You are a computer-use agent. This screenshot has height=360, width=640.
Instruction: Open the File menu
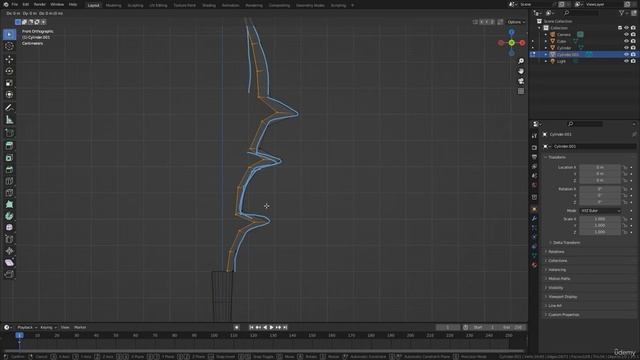point(15,4)
